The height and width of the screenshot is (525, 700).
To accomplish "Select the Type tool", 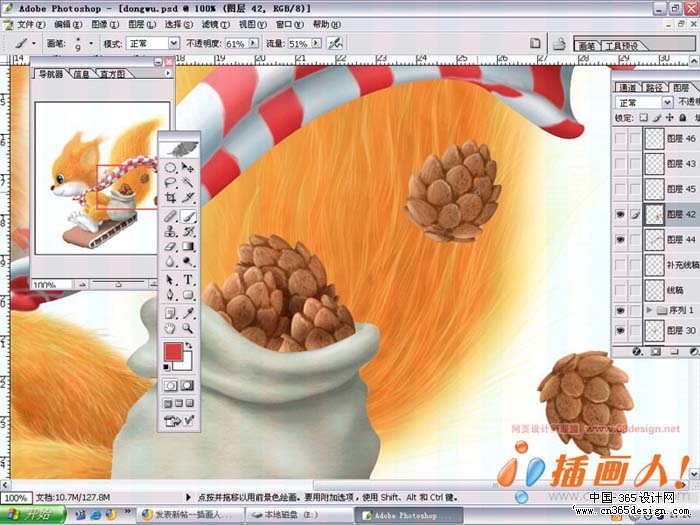I will (188, 280).
